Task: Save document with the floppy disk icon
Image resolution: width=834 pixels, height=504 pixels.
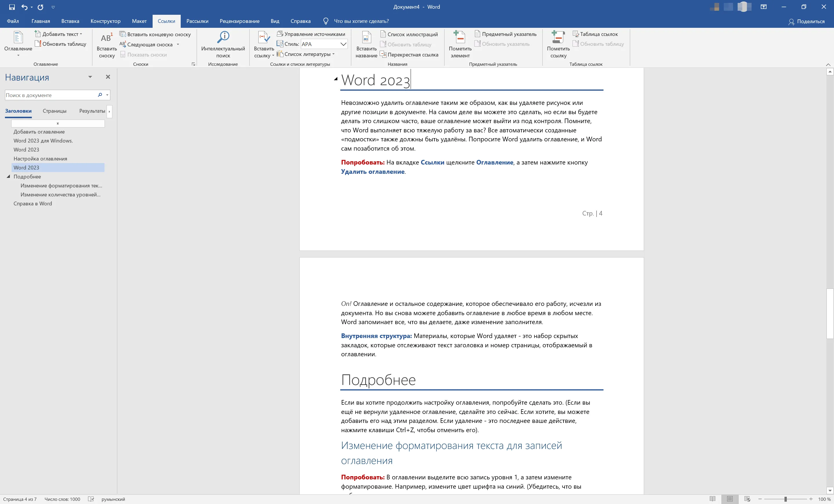Action: coord(12,7)
